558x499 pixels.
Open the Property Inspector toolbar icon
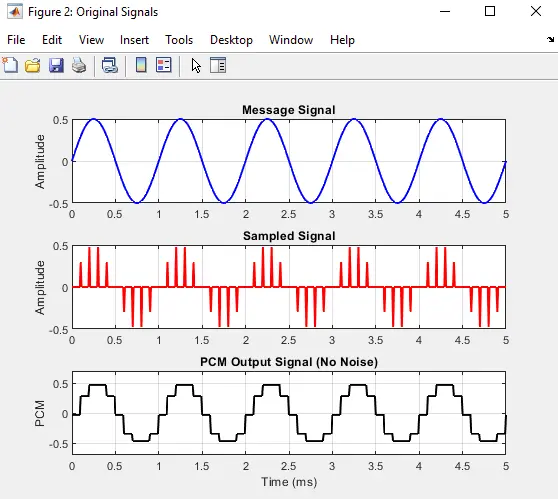(x=218, y=65)
